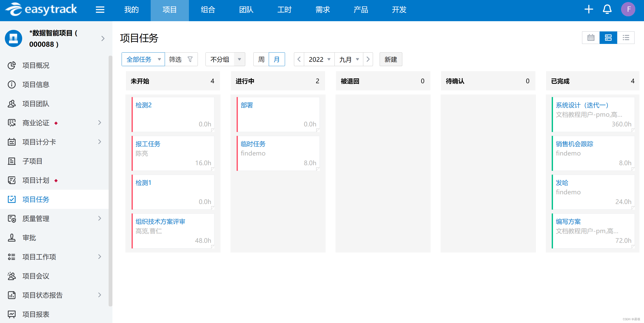Open the 销售机会跟踪 task card
This screenshot has width=644, height=323.
pos(593,153)
